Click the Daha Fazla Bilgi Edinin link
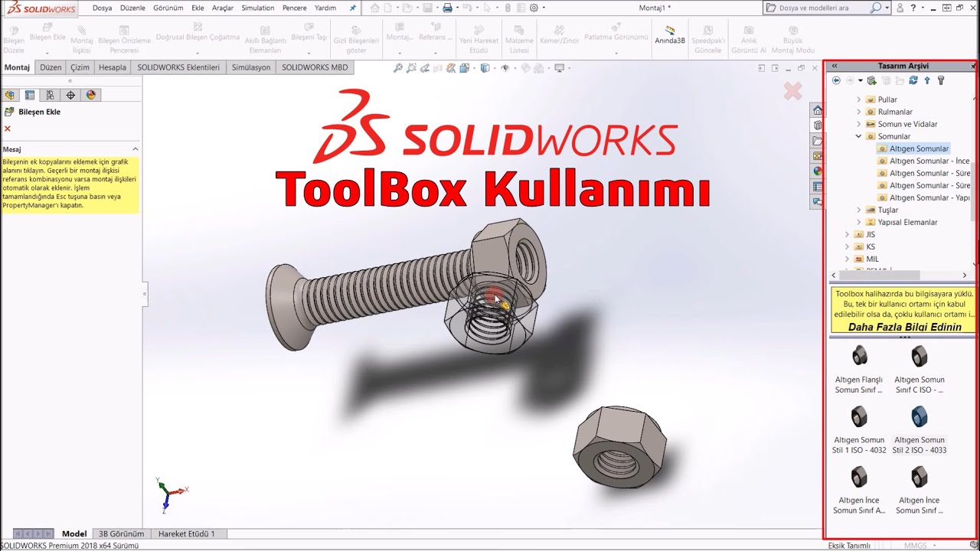This screenshot has width=980, height=551. [x=904, y=327]
